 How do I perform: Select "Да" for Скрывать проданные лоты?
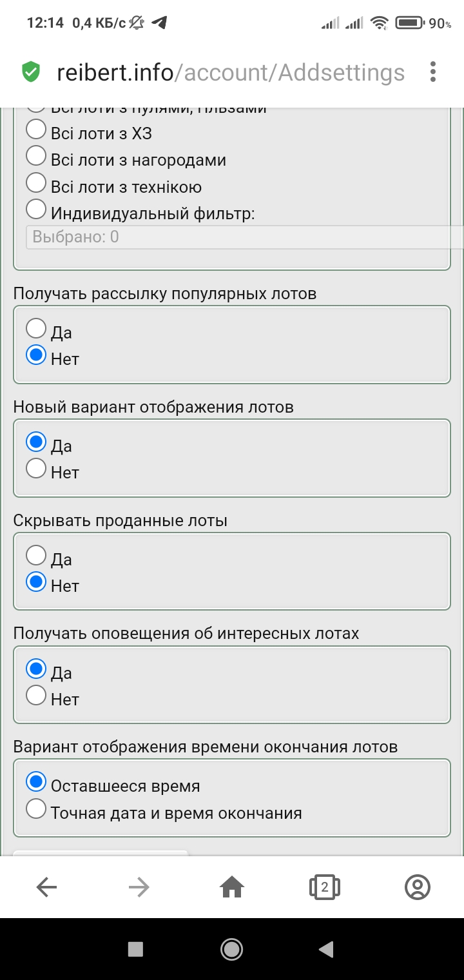tap(36, 555)
